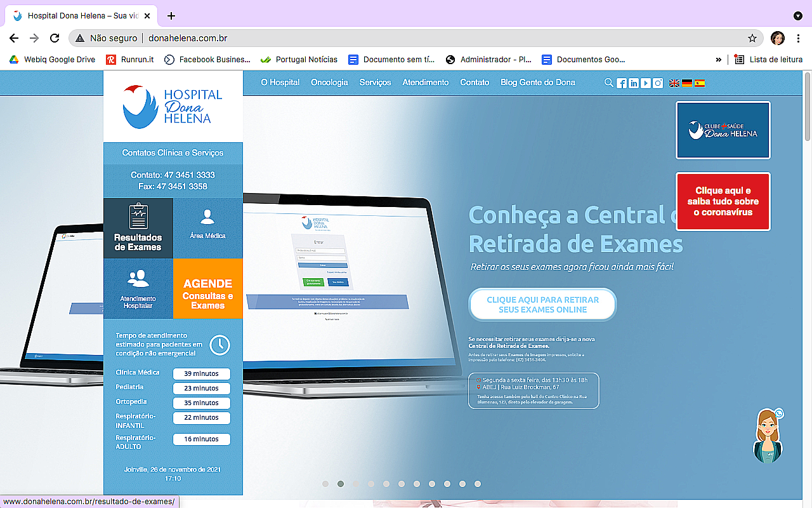Screen dimensions: 812x508
Task: Click the wait-time clock icon
Action: (219, 345)
